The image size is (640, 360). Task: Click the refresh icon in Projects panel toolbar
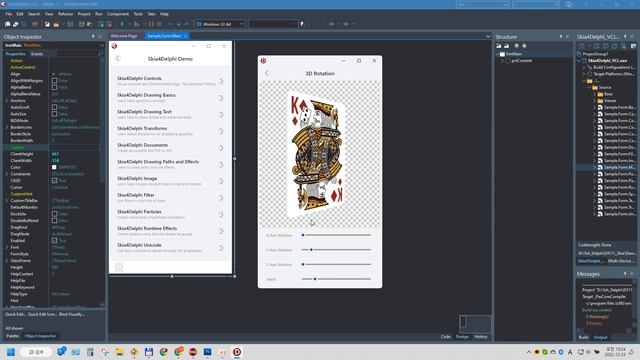614,46
